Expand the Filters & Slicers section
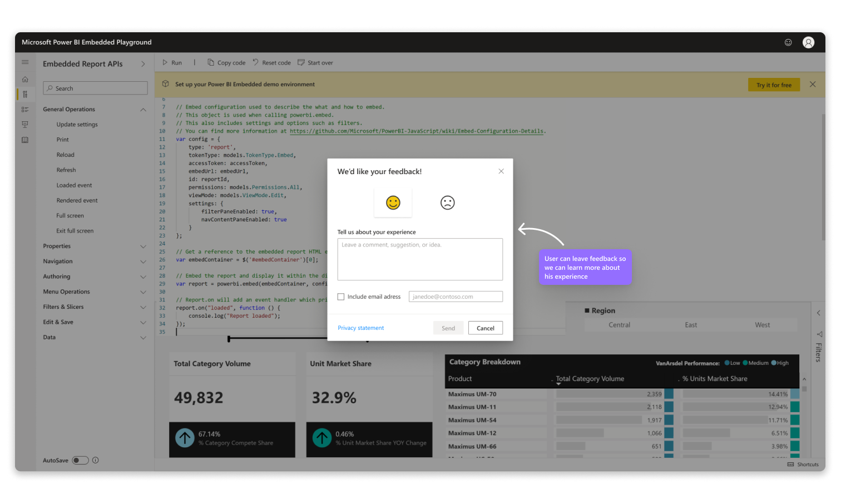Viewport: 841px width, 504px height. click(x=143, y=307)
